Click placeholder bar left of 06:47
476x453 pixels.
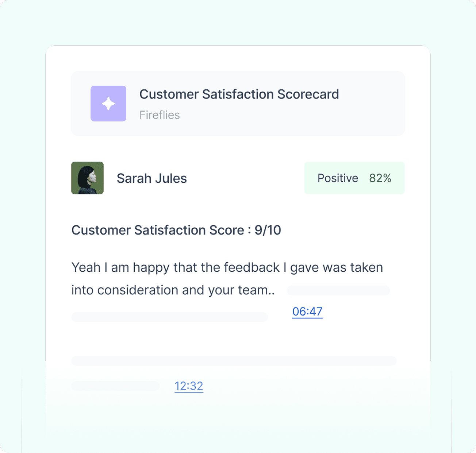(170, 317)
